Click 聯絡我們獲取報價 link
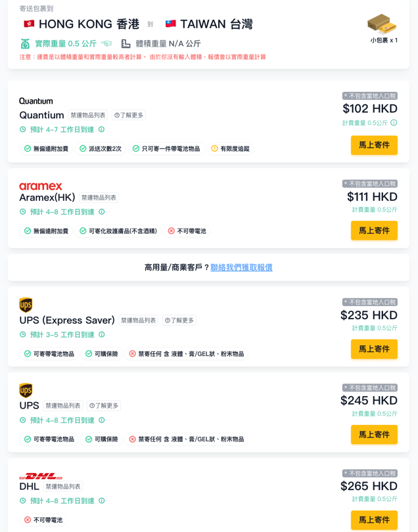This screenshot has width=418, height=532. 241,267
